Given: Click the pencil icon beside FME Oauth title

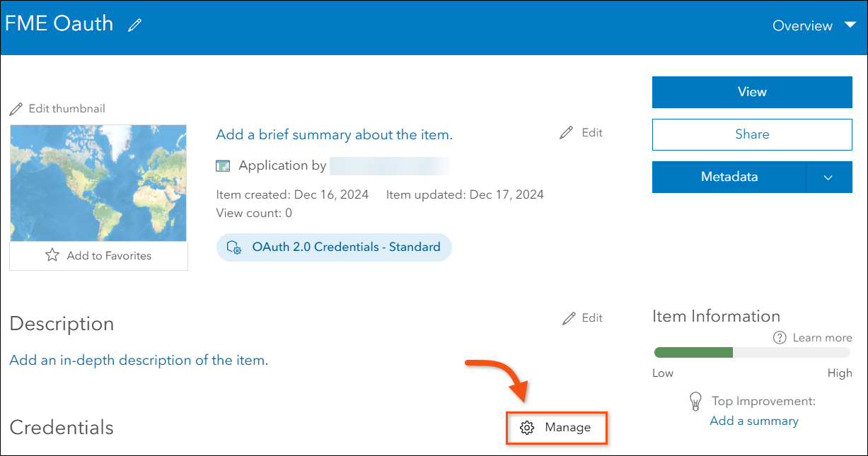Looking at the screenshot, I should click(x=134, y=25).
